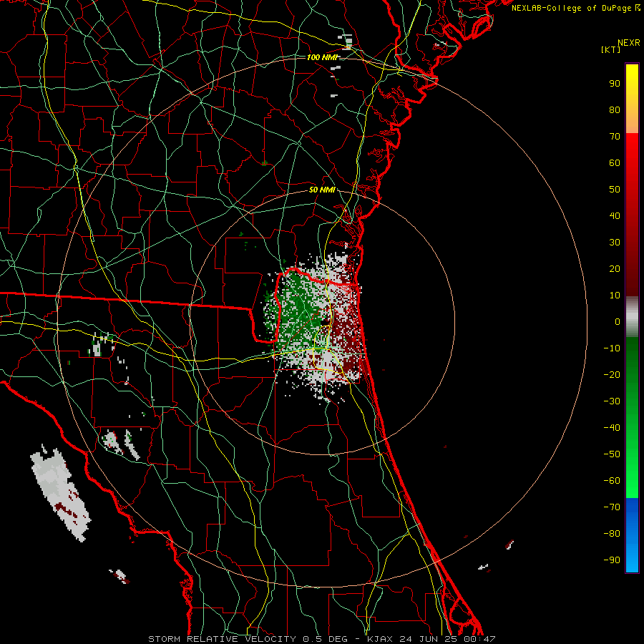Click the 70 value on velocity scale
The width and height of the screenshot is (644, 644).
(x=615, y=137)
